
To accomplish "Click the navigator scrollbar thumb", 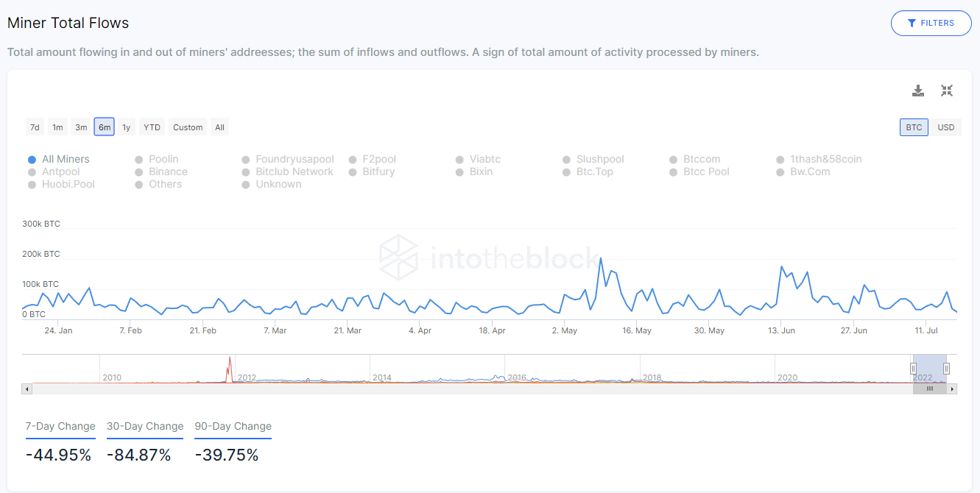I will click(x=930, y=389).
